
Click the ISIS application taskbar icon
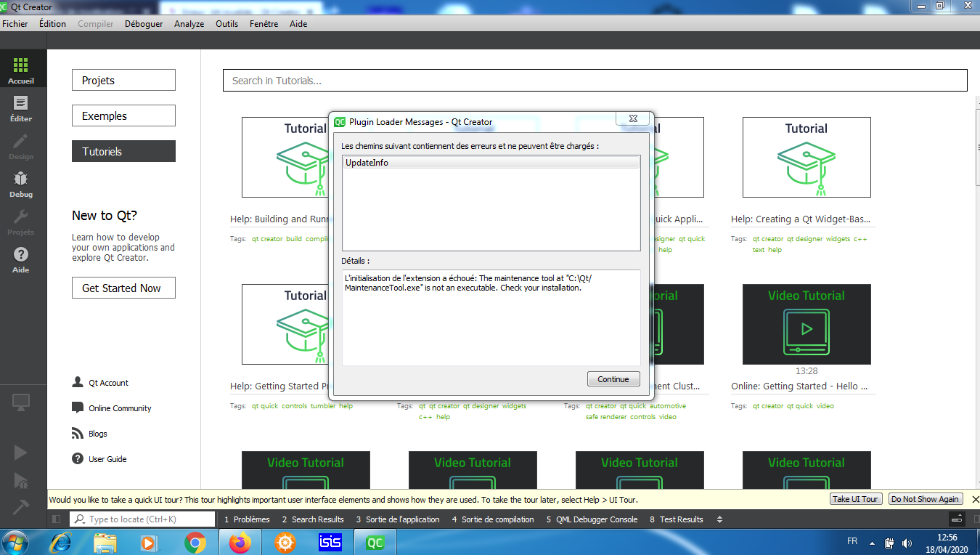(330, 543)
